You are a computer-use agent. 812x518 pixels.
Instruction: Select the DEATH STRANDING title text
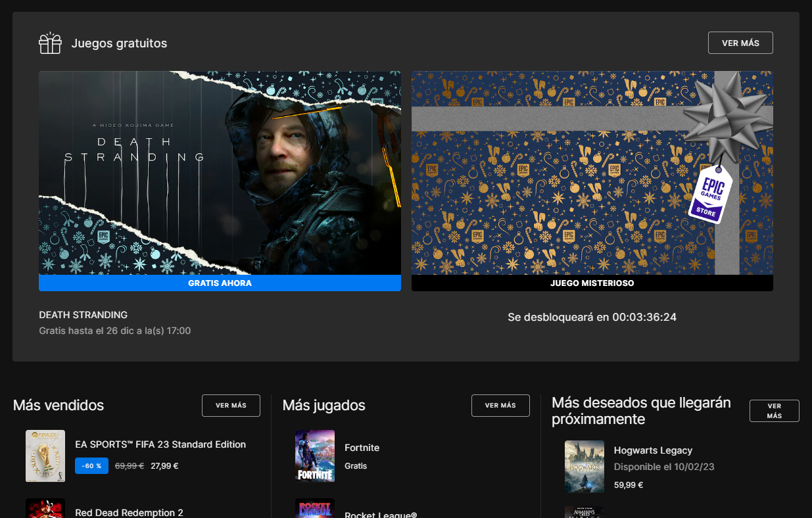(x=84, y=315)
